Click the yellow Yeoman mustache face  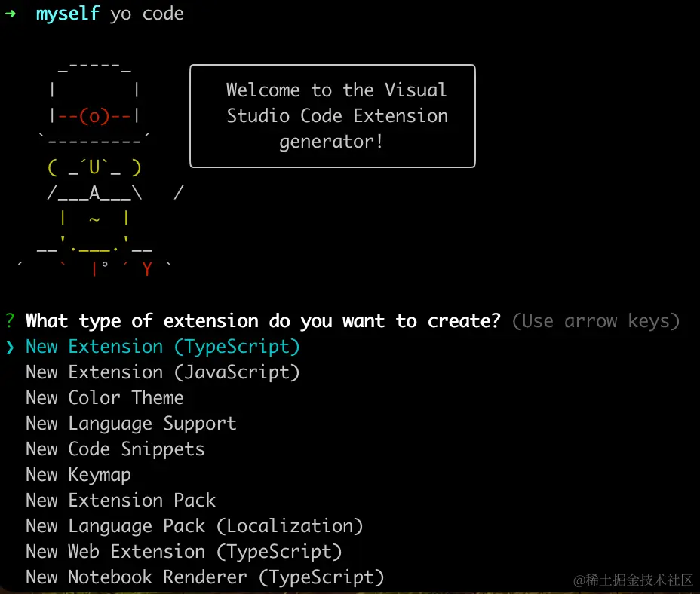94,168
